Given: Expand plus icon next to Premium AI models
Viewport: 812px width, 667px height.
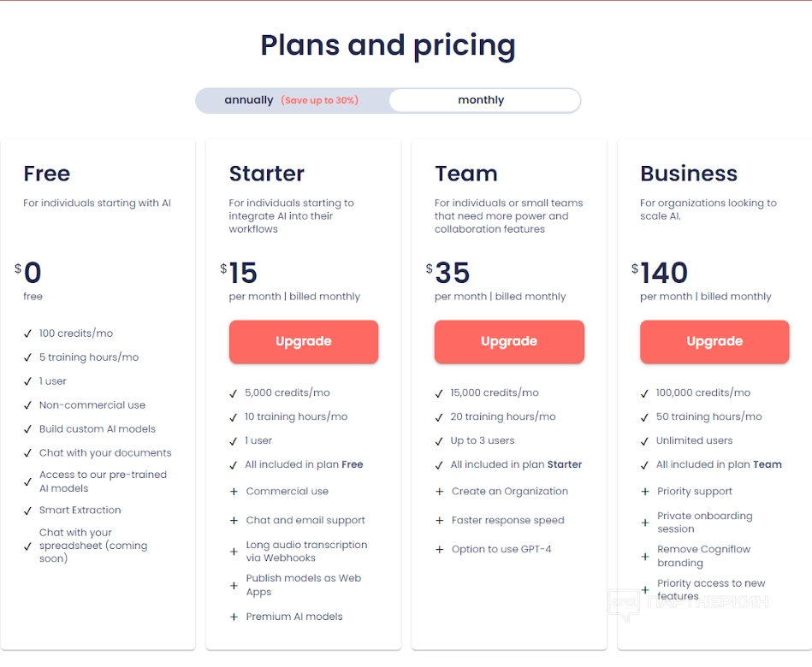Looking at the screenshot, I should click(234, 617).
